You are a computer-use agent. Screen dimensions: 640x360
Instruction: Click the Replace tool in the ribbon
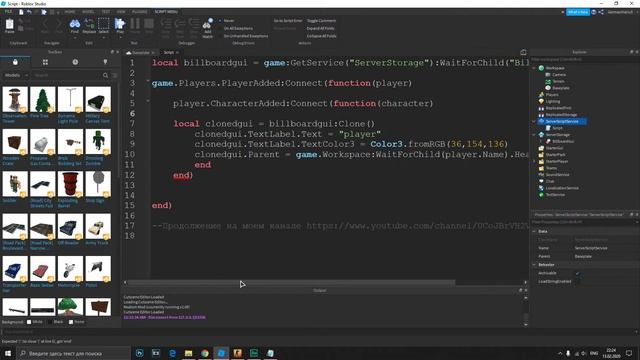tap(89, 26)
